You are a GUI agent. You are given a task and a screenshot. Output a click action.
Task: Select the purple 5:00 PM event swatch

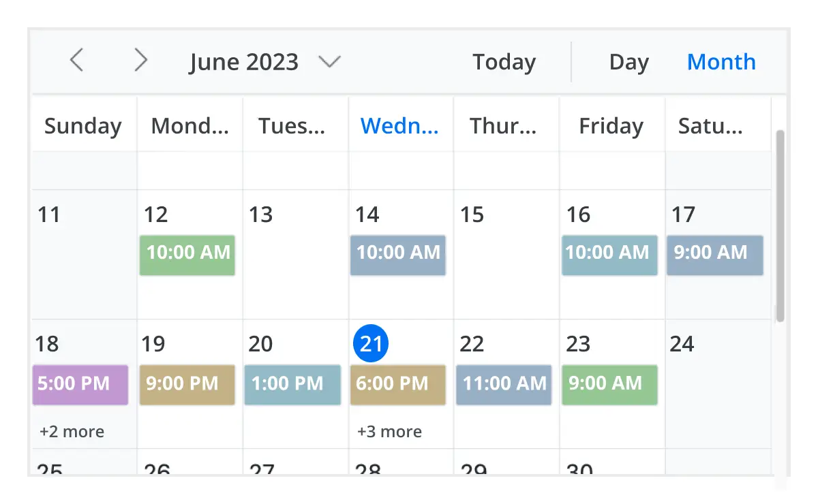click(80, 385)
